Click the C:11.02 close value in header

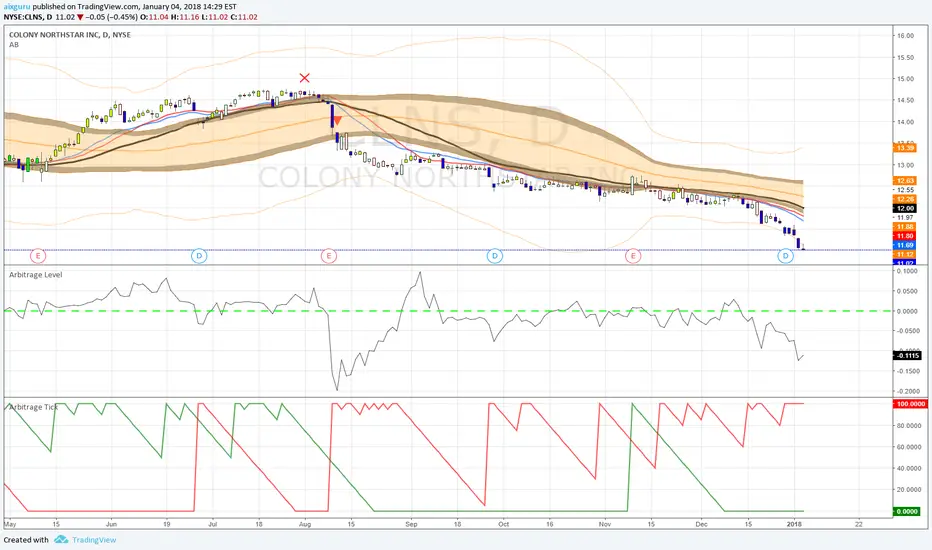(x=244, y=17)
